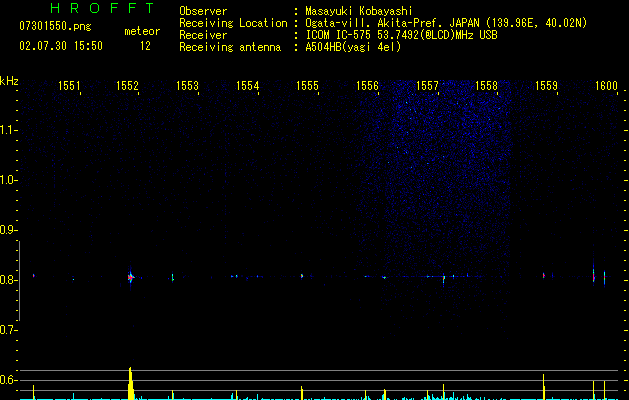Click the 1555 time axis label
The width and height of the screenshot is (629, 400).
pos(307,86)
